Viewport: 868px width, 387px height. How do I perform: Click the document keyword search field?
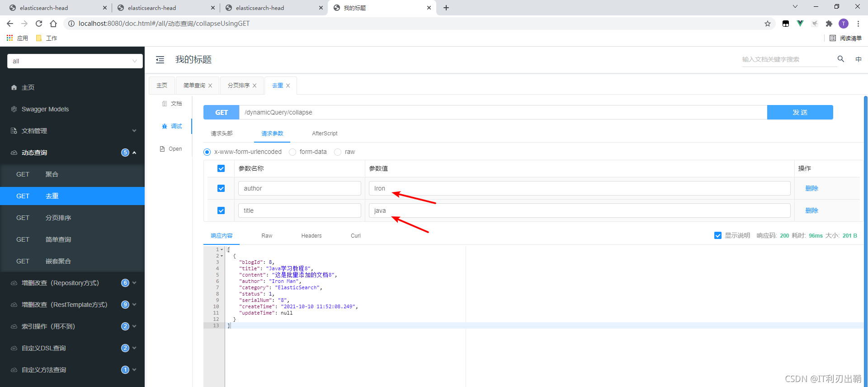click(x=789, y=59)
